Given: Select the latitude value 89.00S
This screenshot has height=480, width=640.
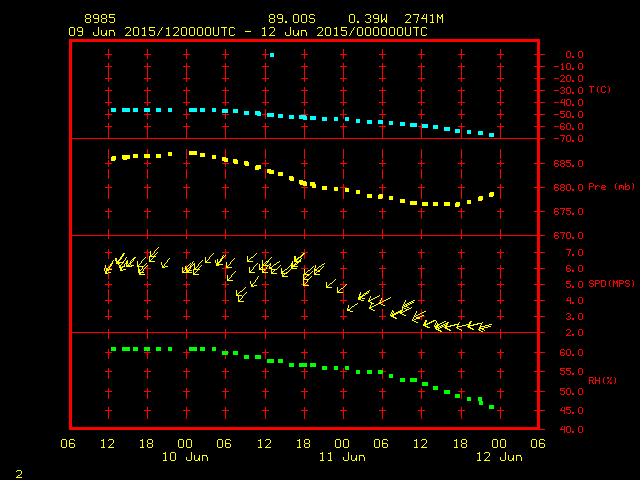Looking at the screenshot, I should (292, 19).
